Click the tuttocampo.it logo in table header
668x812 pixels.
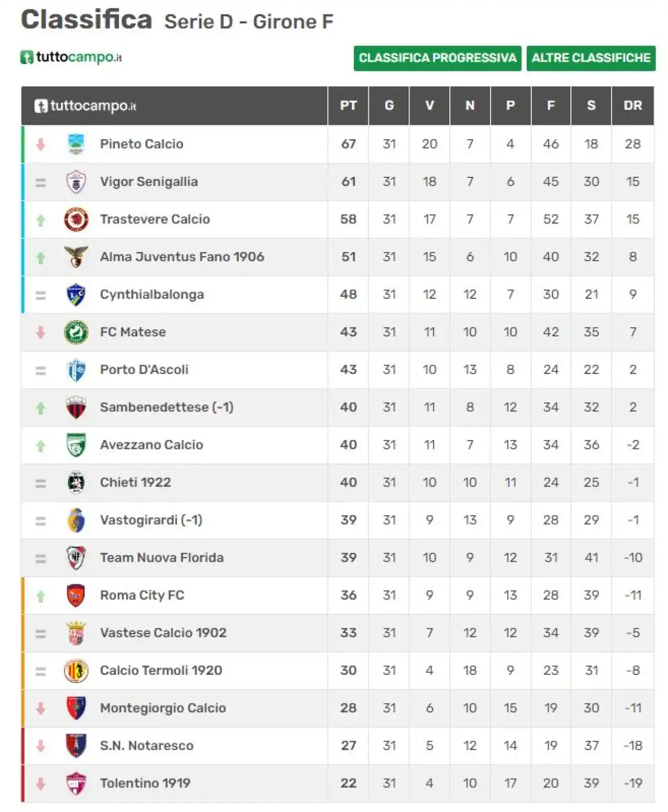pos(86,106)
